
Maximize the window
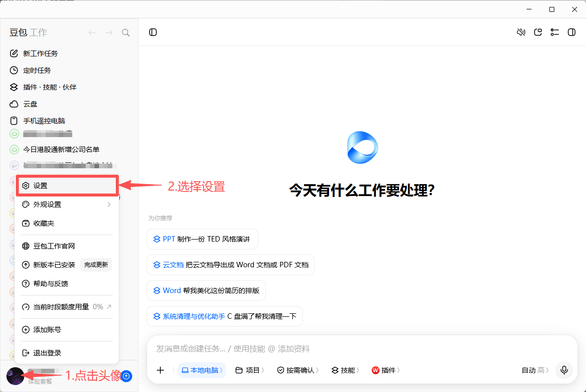(x=552, y=9)
